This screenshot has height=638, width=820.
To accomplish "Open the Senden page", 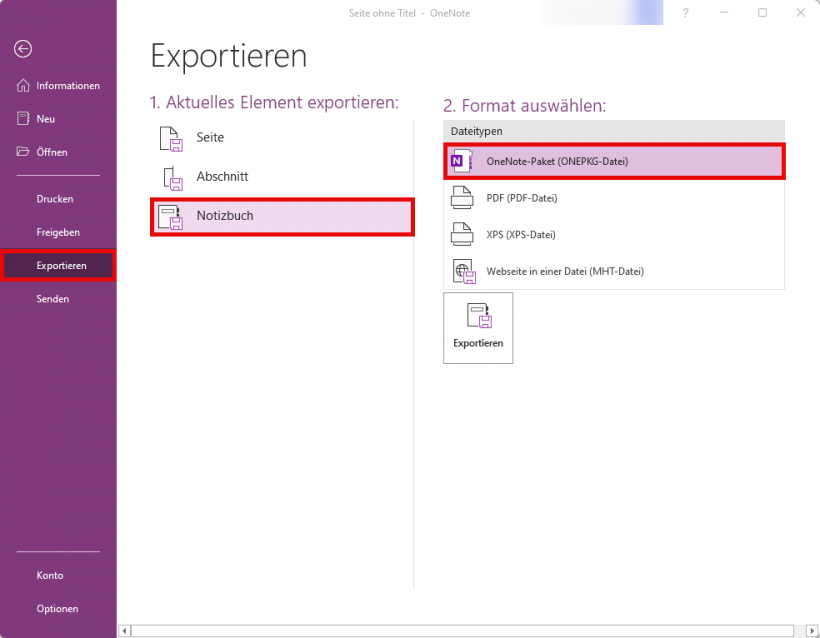I will tap(52, 299).
